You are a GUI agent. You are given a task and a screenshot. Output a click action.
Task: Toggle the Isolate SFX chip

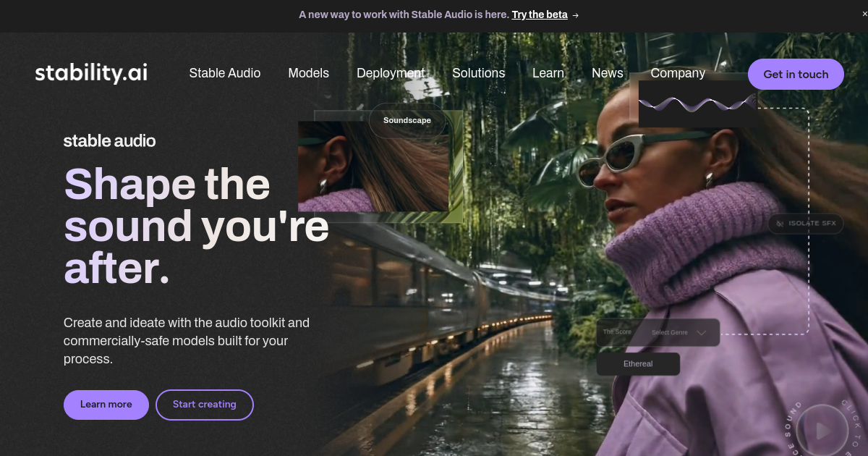(x=806, y=224)
